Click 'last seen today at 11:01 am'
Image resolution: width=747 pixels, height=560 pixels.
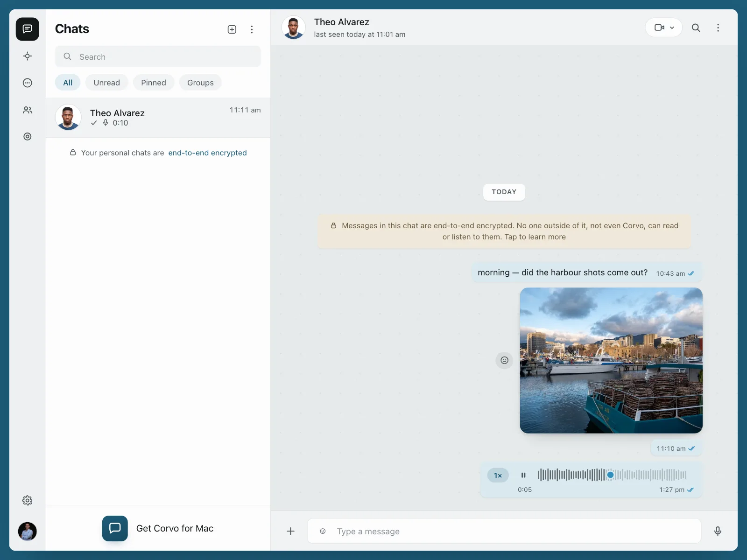click(359, 35)
